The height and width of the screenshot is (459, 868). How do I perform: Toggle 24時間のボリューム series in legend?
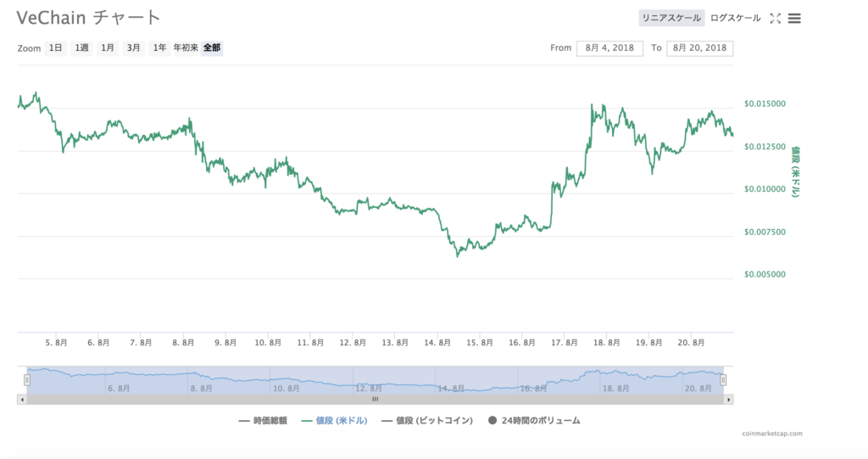point(534,421)
